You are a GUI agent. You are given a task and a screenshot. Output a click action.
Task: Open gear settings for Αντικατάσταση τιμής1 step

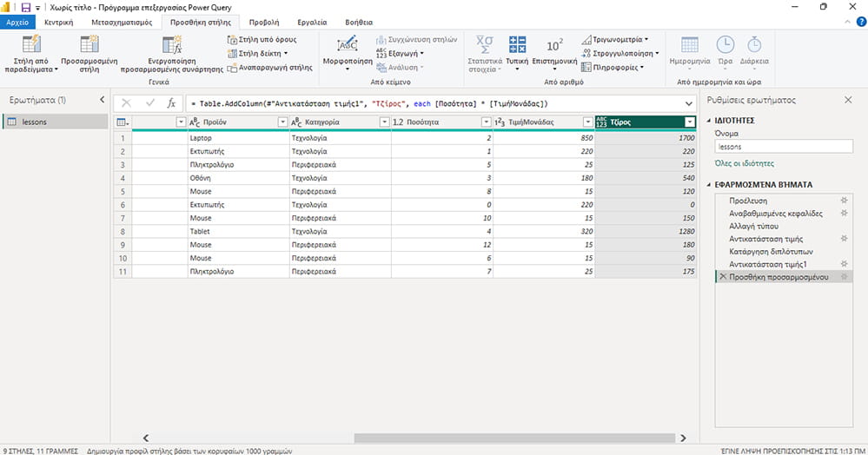tap(844, 264)
